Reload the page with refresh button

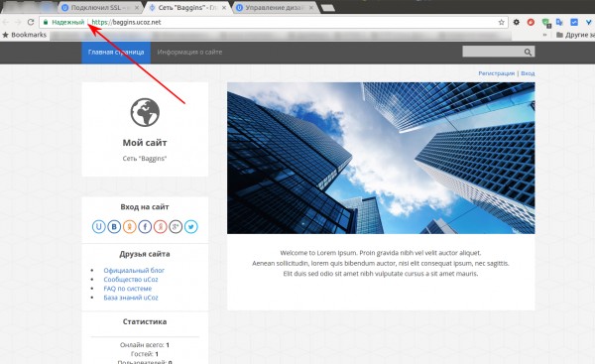[31, 22]
